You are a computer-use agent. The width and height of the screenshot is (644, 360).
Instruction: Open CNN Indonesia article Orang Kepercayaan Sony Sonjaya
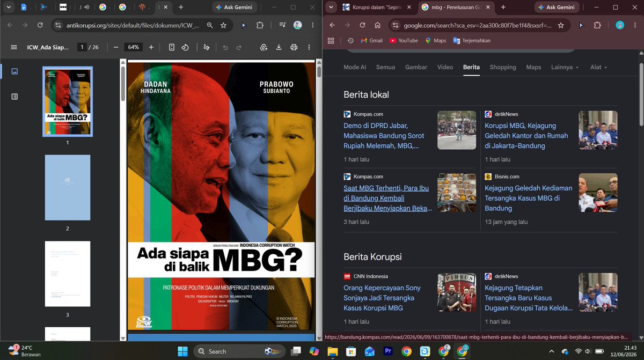382,298
